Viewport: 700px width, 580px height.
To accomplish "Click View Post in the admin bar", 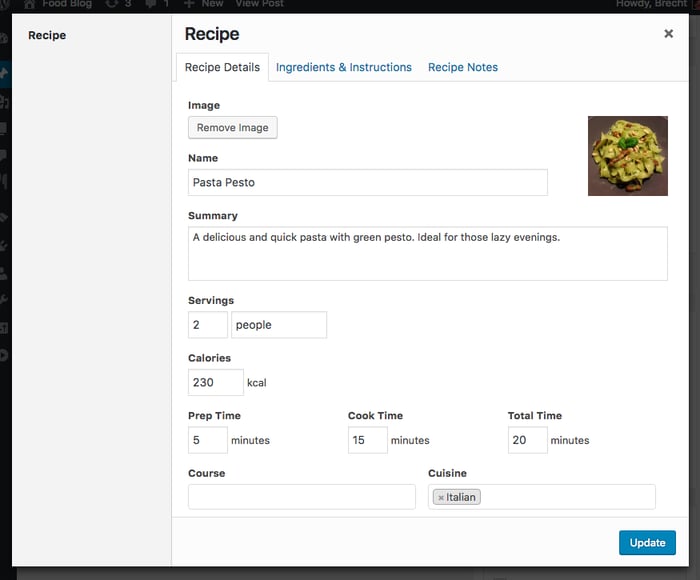I will coord(259,4).
